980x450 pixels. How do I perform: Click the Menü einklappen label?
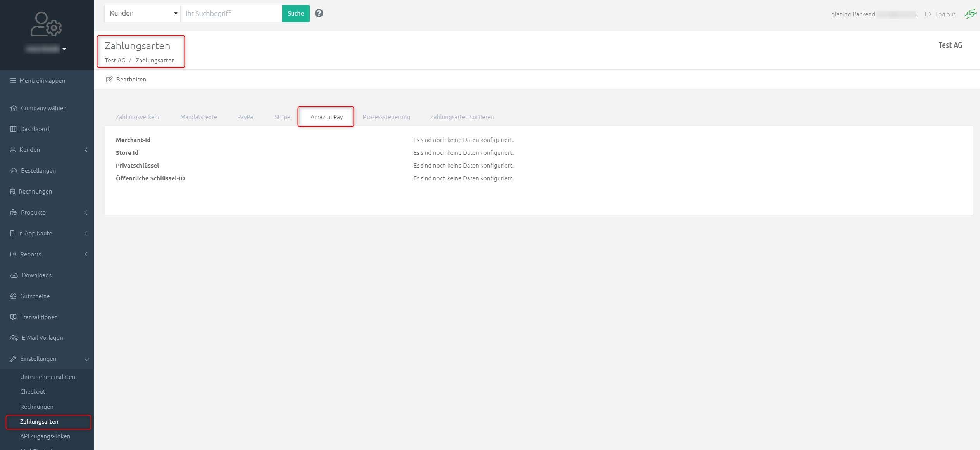pos(42,81)
